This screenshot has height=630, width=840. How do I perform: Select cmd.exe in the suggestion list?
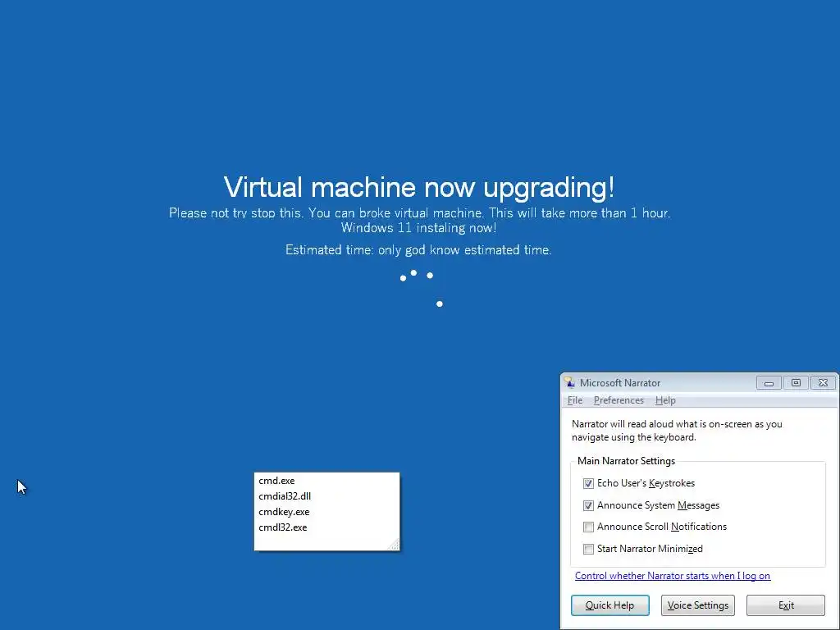pyautogui.click(x=326, y=481)
